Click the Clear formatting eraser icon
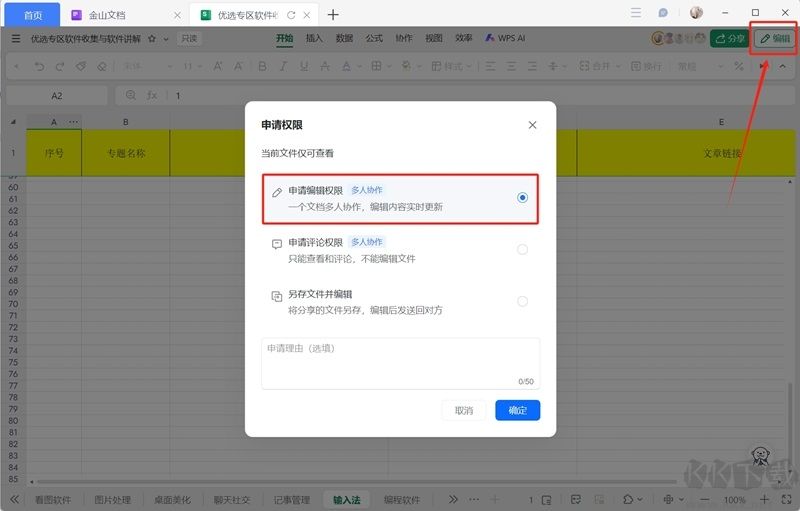The width and height of the screenshot is (800, 511). tap(102, 66)
